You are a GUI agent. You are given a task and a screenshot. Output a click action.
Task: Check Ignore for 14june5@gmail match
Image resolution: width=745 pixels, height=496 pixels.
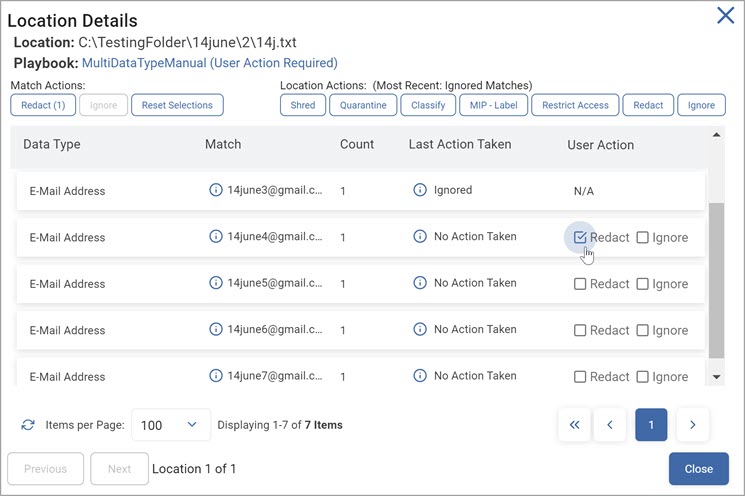tap(643, 284)
